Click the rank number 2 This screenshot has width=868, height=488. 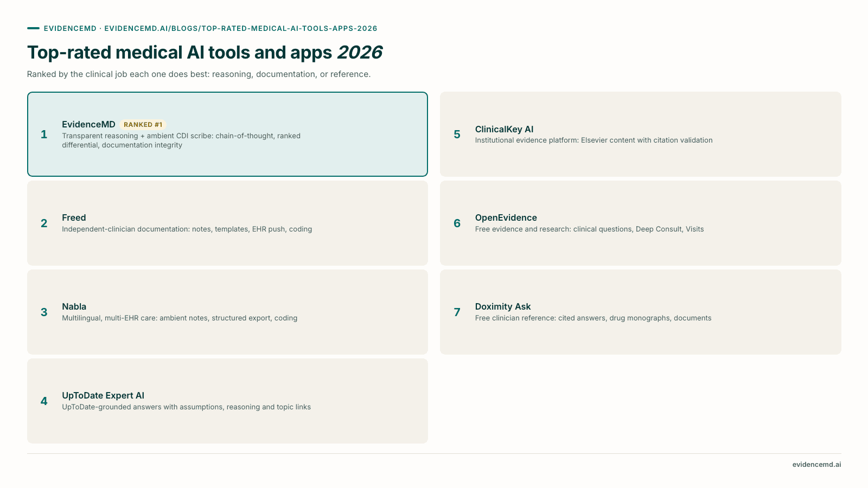(x=44, y=223)
